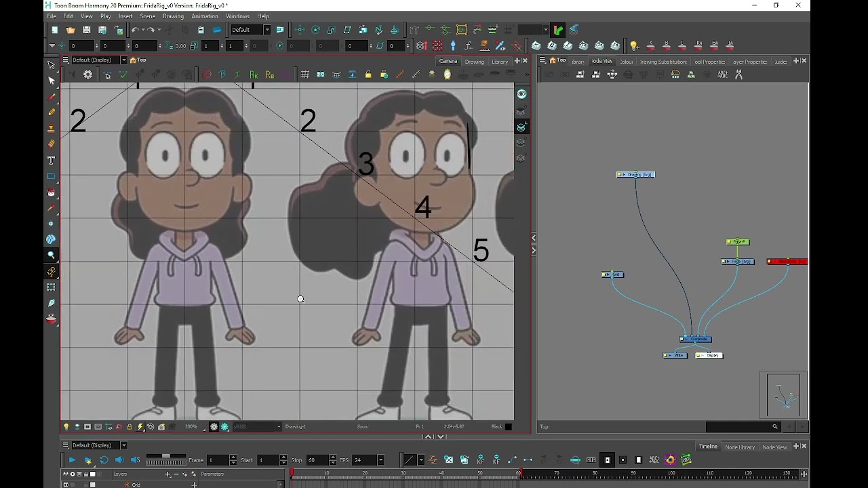The height and width of the screenshot is (488, 868).
Task: Toggle the grid overlay in camera view
Action: coord(305,75)
